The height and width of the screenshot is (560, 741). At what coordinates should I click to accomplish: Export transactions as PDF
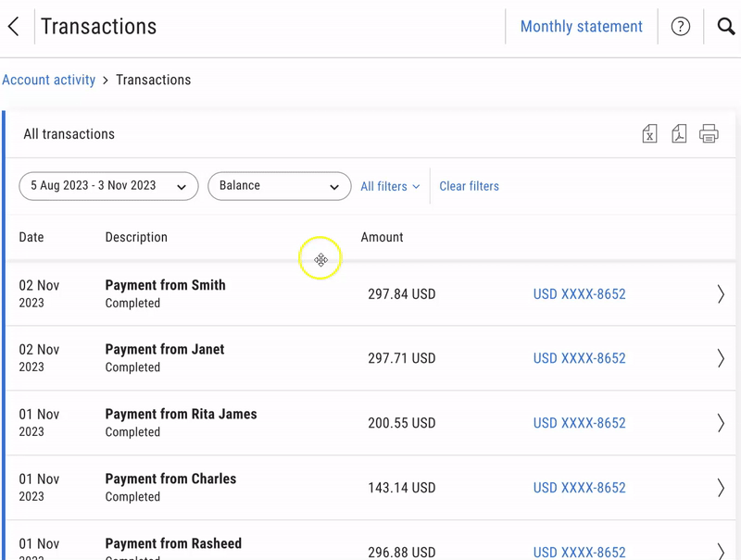click(679, 134)
